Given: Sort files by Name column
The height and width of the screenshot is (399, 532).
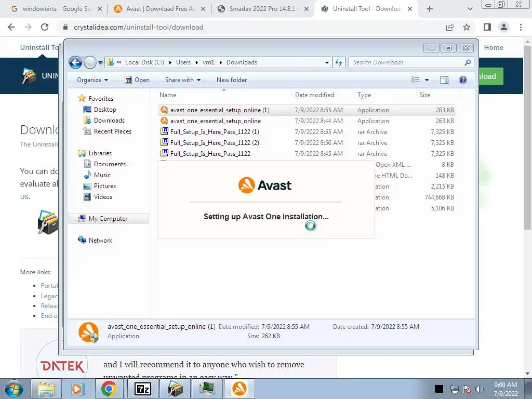Looking at the screenshot, I should coord(224,95).
